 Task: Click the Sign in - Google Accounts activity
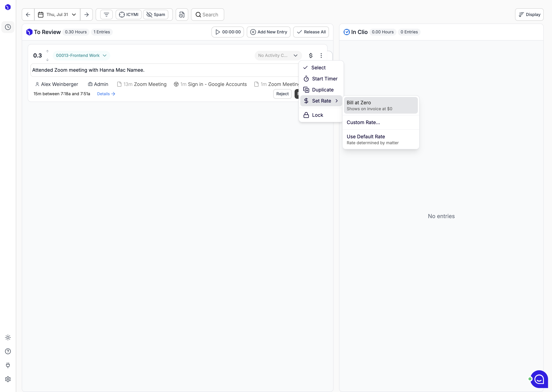point(210,84)
